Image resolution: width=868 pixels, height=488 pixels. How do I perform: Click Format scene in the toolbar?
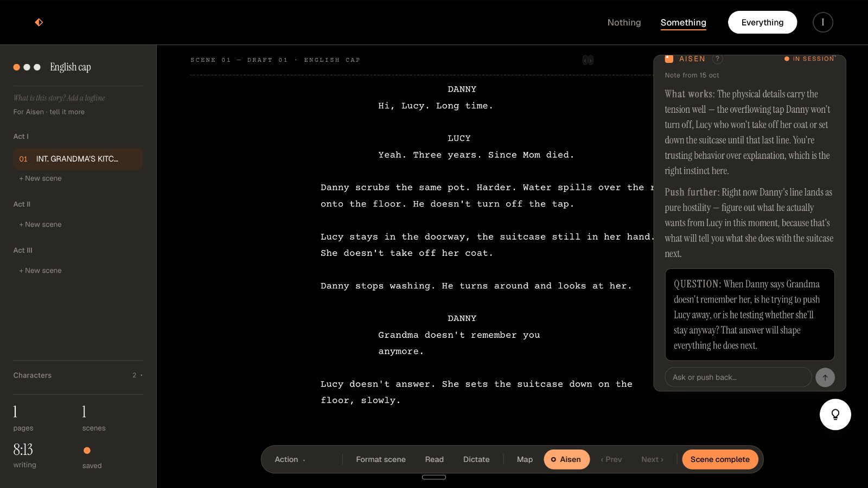[x=381, y=459]
